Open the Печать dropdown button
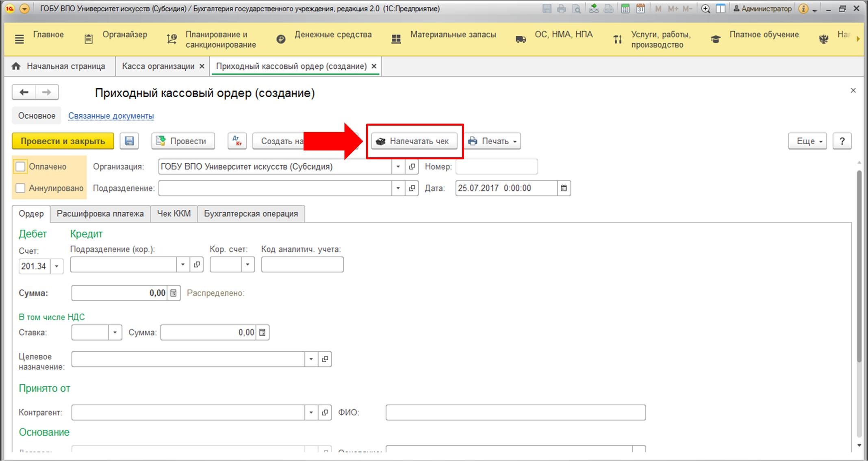This screenshot has height=461, width=868. (493, 141)
